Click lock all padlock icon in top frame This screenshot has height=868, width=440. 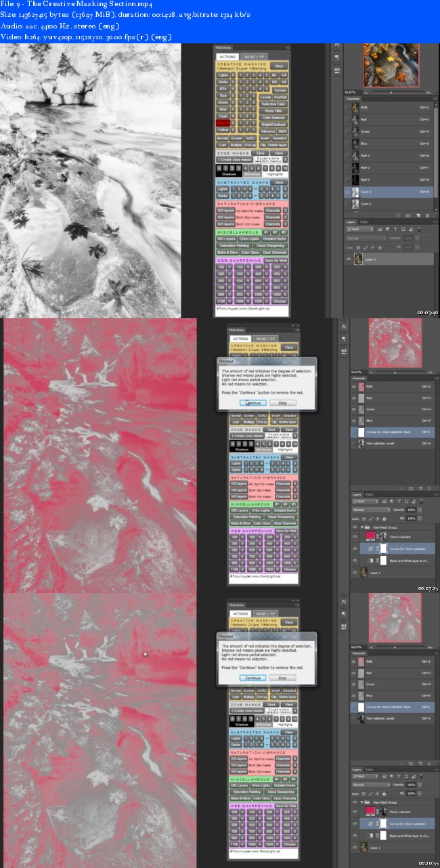coord(380,247)
